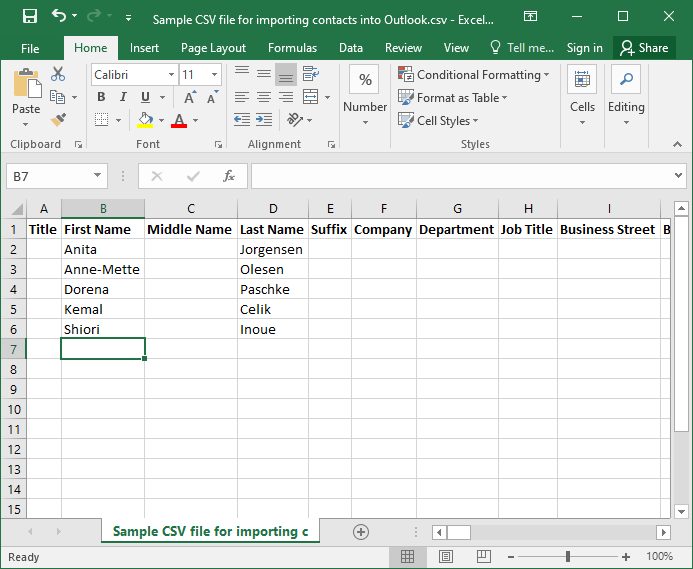Screen dimensions: 693x569
Task: Select Align Left icon
Action: pyautogui.click(x=242, y=97)
